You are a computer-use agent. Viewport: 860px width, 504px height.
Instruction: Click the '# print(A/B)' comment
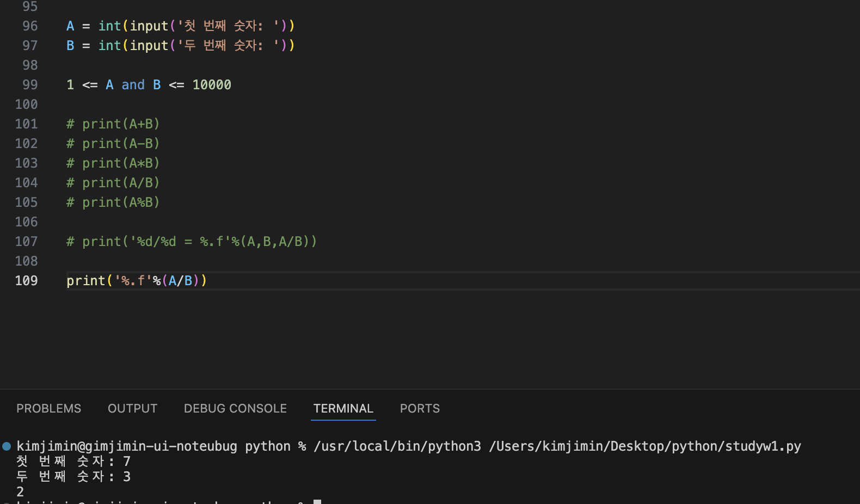point(113,182)
